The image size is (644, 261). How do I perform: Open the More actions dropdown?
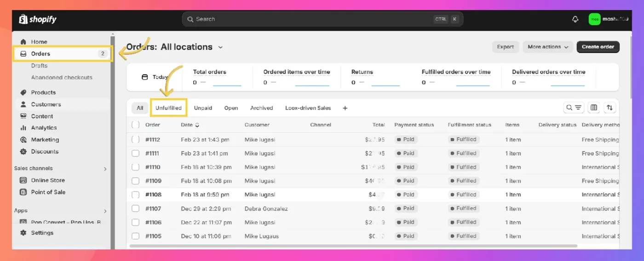coord(548,47)
